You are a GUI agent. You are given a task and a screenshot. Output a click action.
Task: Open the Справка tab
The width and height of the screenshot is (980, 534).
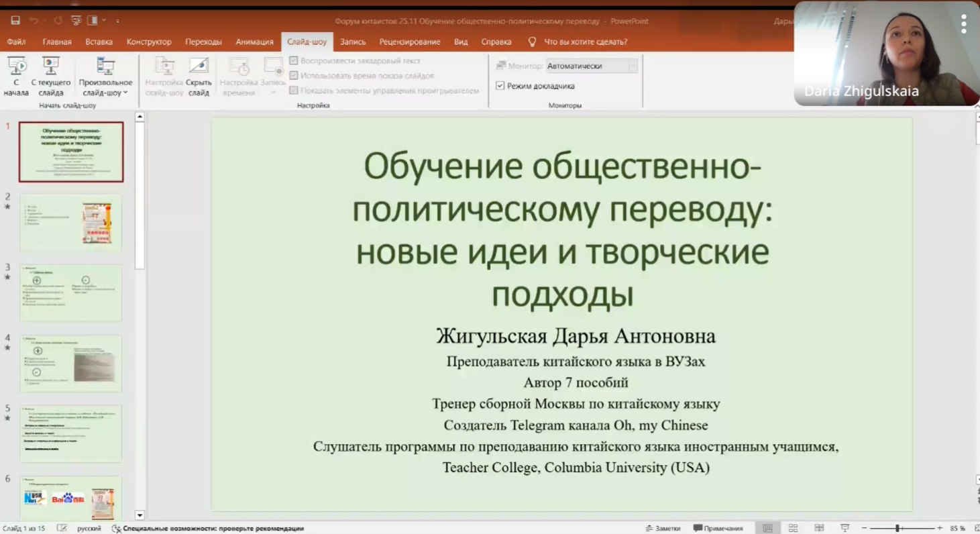click(x=496, y=42)
